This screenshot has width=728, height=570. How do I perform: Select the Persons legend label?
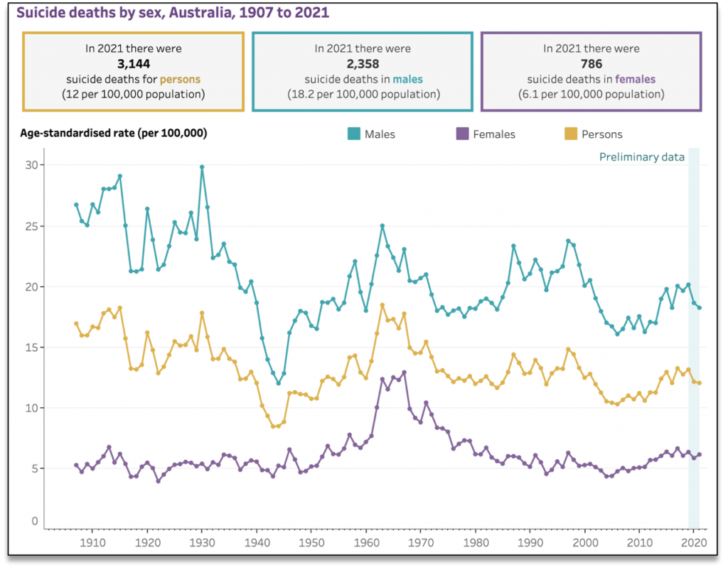pyautogui.click(x=601, y=134)
